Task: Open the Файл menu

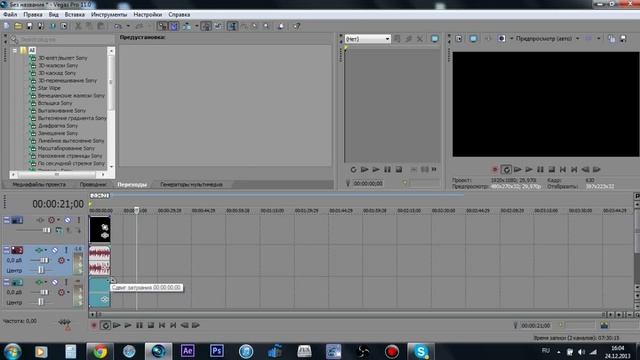Action: (10, 14)
